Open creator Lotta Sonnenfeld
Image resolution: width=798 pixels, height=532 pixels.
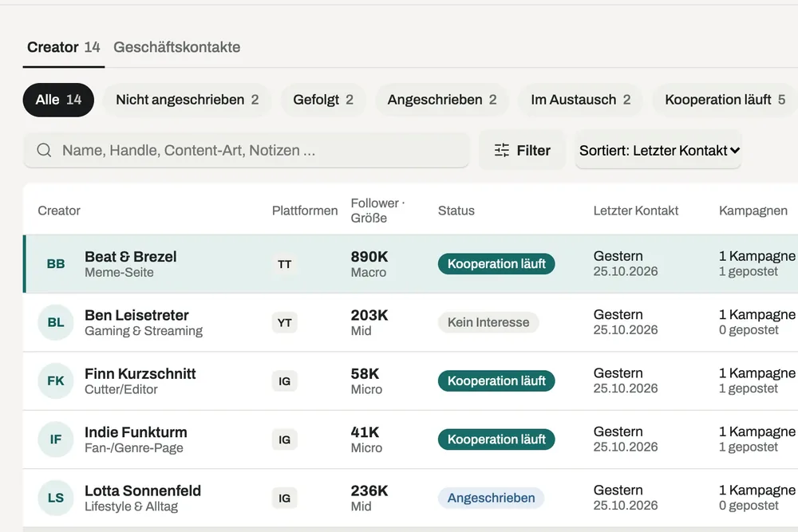coord(143,491)
